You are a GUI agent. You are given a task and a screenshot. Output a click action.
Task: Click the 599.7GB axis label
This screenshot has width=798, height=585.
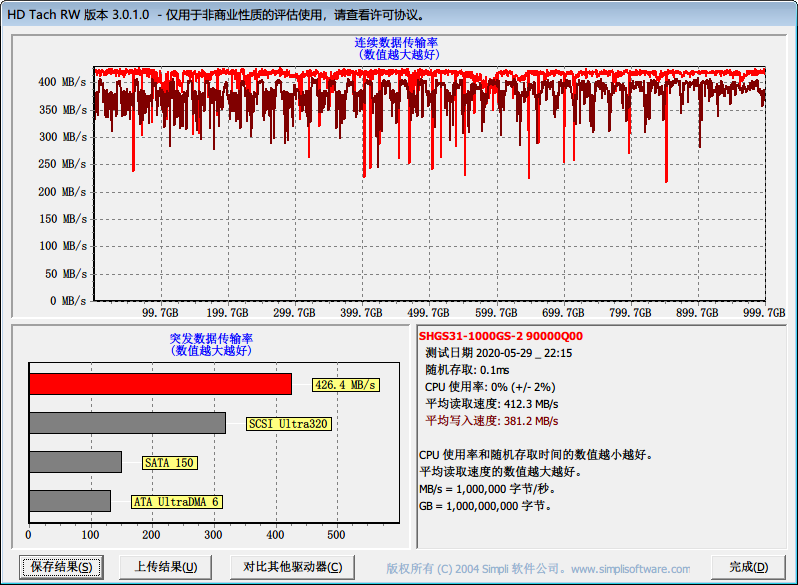click(496, 313)
